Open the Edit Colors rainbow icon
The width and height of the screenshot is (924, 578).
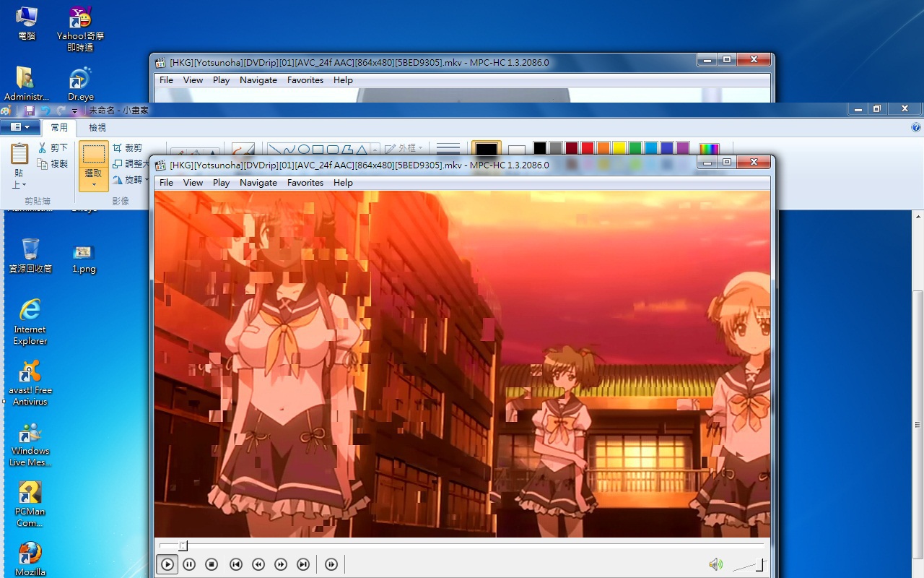coord(710,149)
